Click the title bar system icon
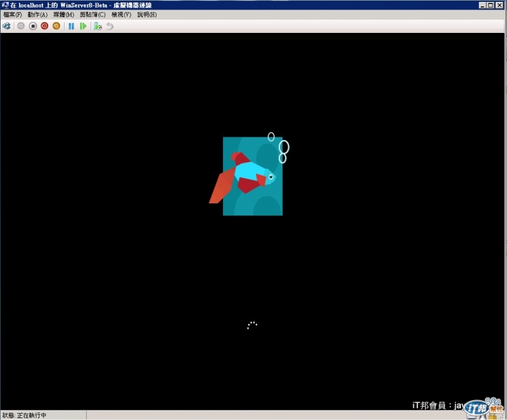This screenshot has width=507, height=420. [x=5, y=5]
